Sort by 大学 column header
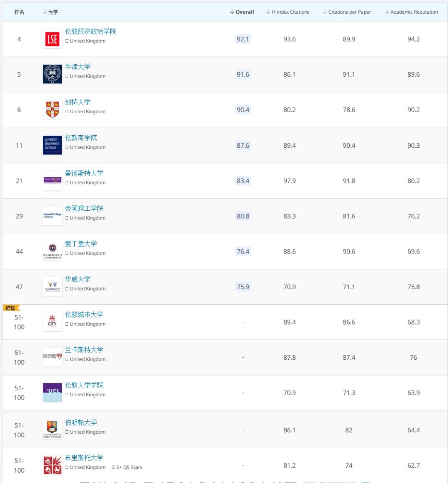Image resolution: width=448 pixels, height=483 pixels. [x=51, y=12]
